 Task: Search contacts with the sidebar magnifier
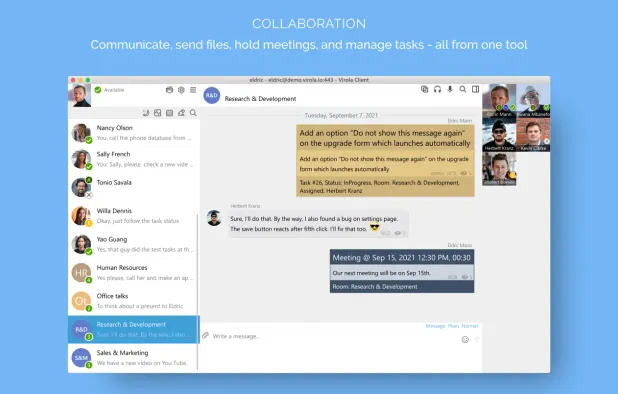click(x=193, y=113)
